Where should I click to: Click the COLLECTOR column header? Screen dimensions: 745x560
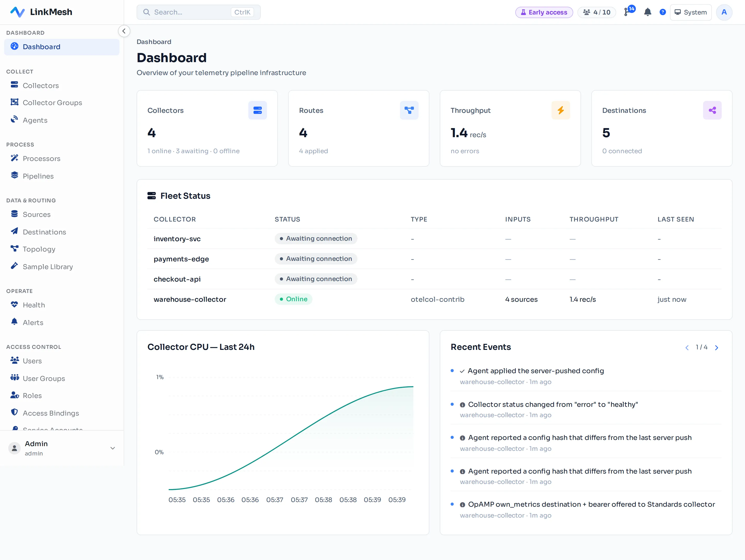point(175,219)
